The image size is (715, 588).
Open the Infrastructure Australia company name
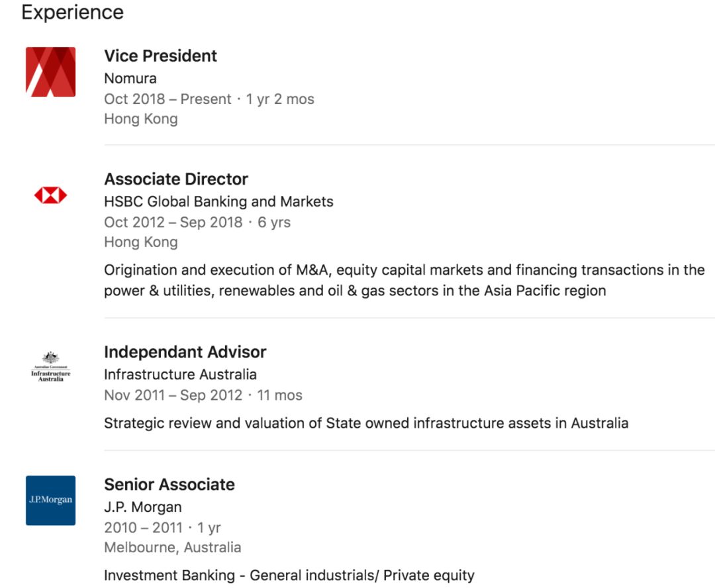(x=180, y=374)
